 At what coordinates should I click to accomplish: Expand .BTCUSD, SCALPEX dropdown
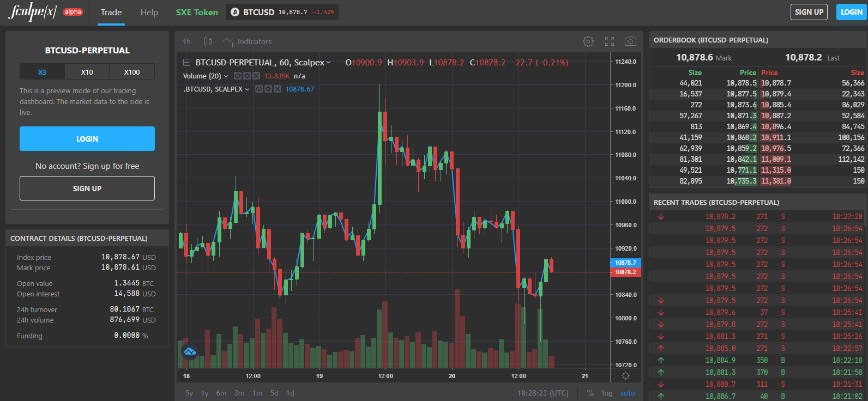[x=247, y=89]
